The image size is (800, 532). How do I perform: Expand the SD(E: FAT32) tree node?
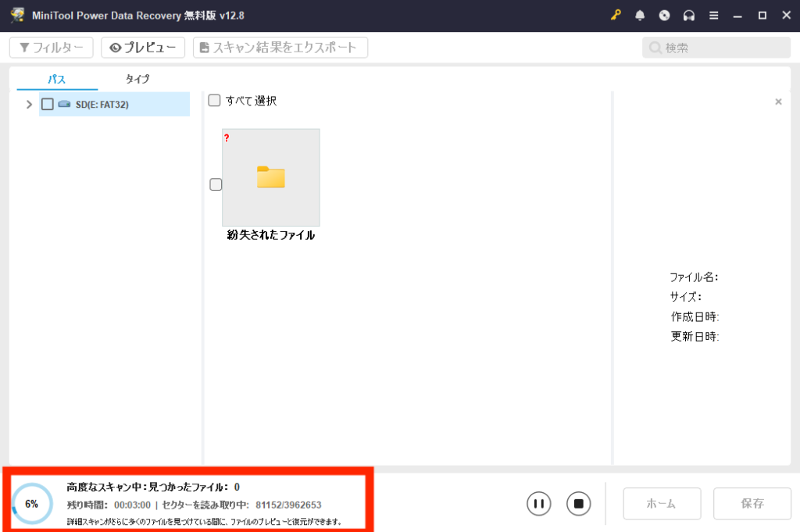click(29, 104)
